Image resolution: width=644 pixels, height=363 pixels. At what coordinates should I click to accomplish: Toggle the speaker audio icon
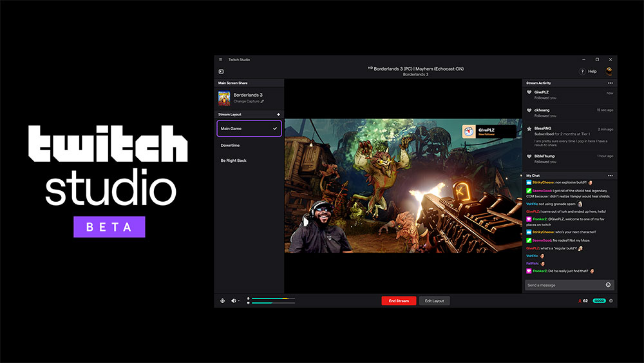click(x=233, y=301)
